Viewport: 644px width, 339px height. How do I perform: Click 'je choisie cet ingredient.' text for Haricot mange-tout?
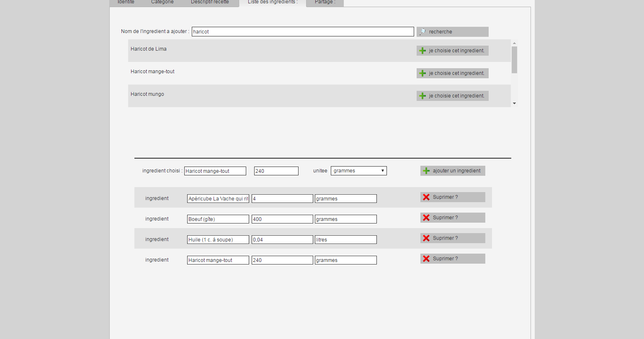(x=456, y=73)
